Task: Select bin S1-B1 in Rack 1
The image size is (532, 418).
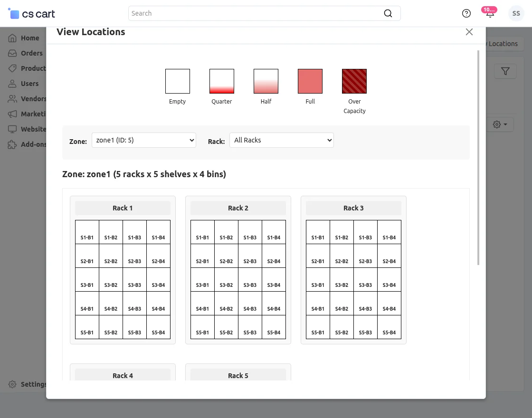Action: 87,232
